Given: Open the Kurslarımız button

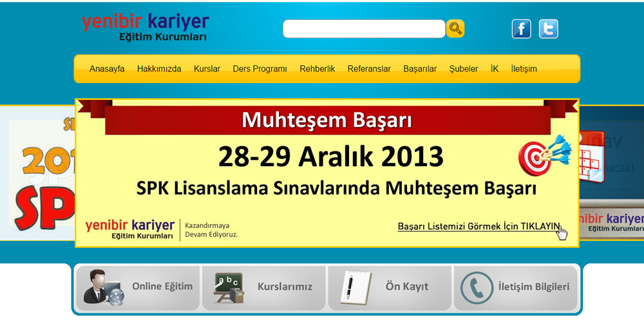Looking at the screenshot, I should click(x=263, y=287).
